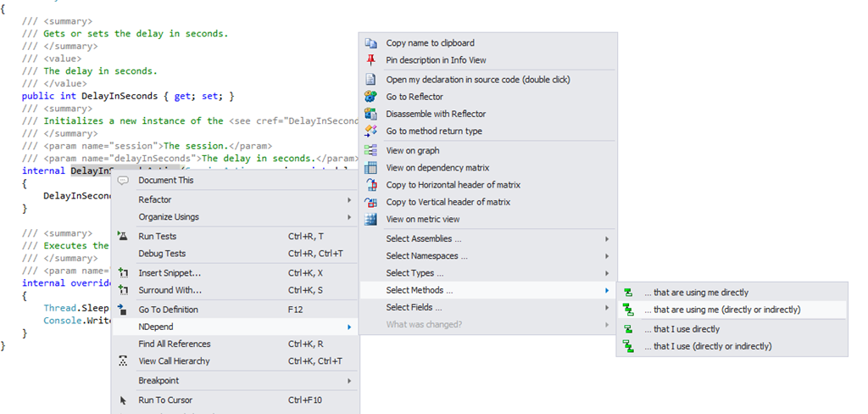Click Open my declaration in source code
This screenshot has height=414, width=868.
point(478,79)
